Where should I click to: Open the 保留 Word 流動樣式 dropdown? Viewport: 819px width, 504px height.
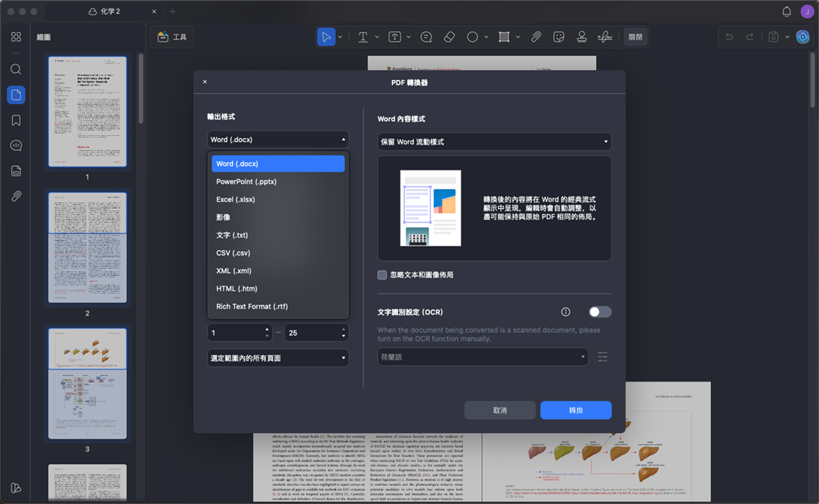click(x=494, y=142)
